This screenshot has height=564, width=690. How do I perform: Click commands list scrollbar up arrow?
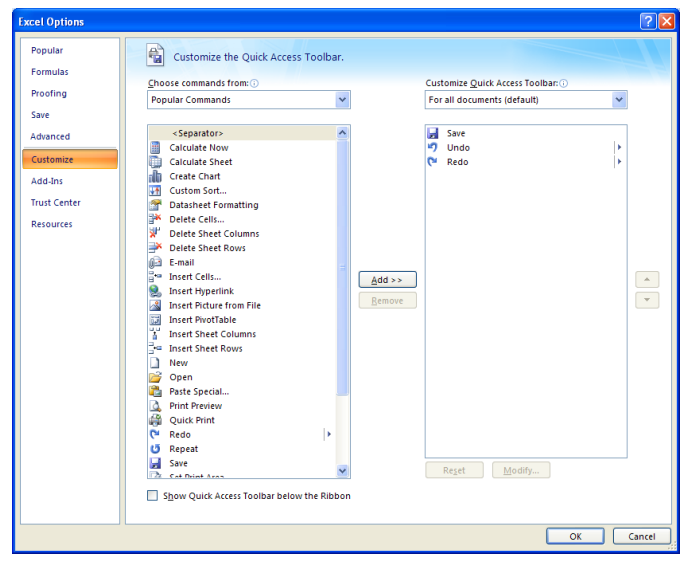click(x=342, y=132)
